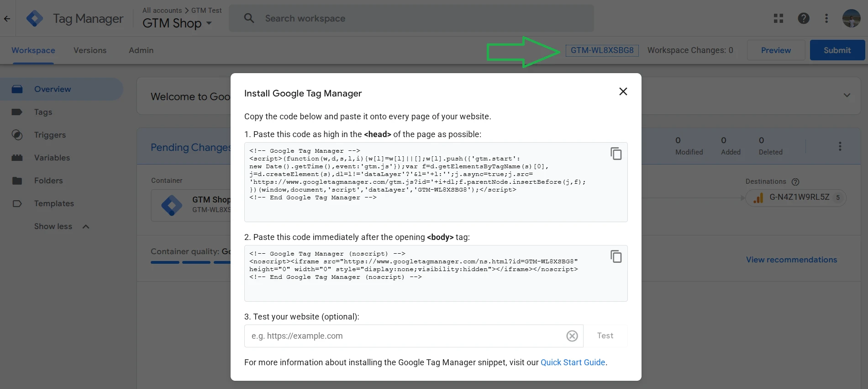
Task: Click the GTM Test breadcrumb
Action: [206, 10]
